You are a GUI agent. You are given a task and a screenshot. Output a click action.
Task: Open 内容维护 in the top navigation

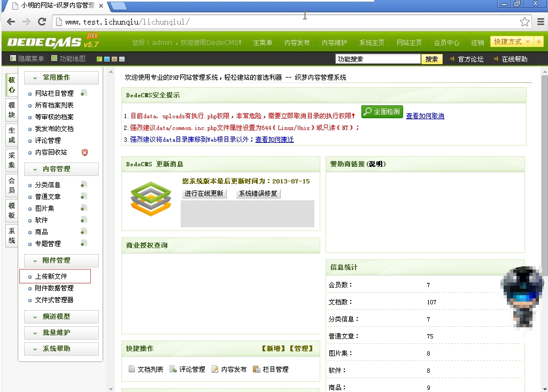click(x=335, y=43)
